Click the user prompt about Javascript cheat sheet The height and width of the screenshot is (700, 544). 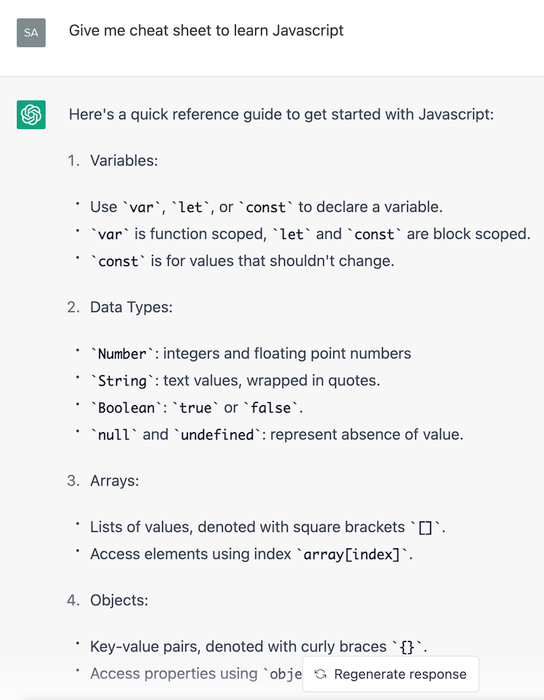pos(206,30)
